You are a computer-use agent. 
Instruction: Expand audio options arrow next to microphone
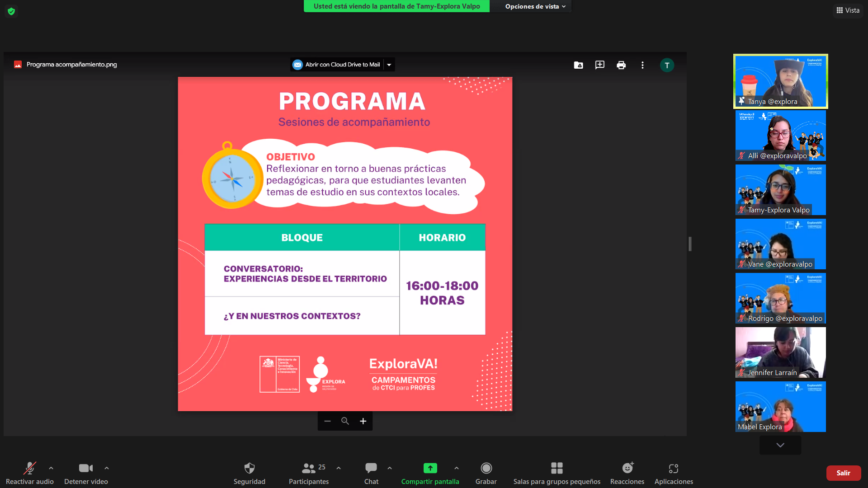pyautogui.click(x=51, y=468)
